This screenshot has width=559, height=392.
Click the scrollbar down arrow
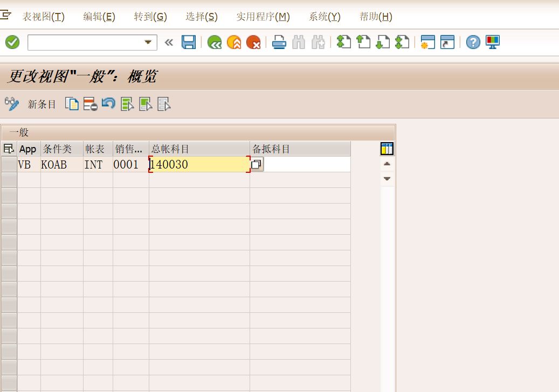click(x=387, y=178)
